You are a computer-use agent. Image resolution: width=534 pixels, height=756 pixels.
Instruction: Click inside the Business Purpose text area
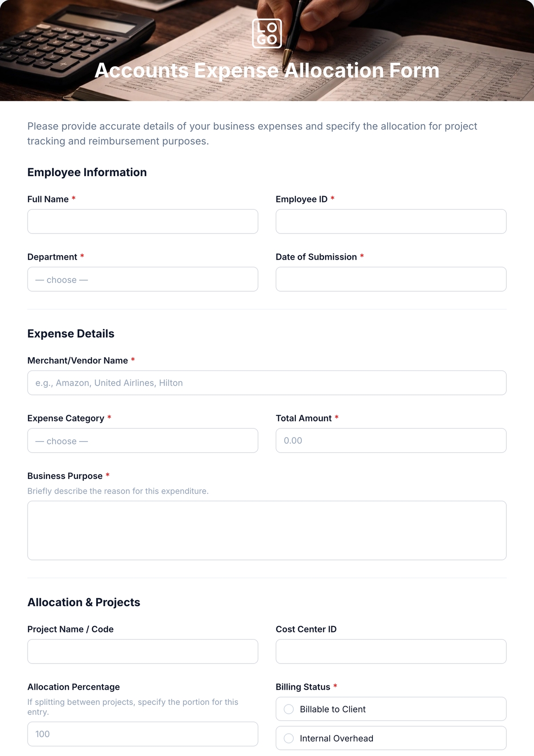(267, 531)
